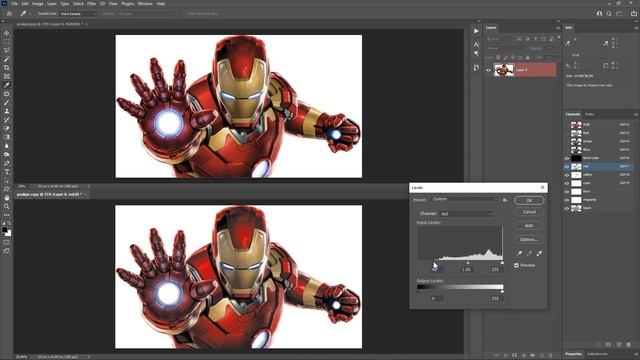
Task: Select the Gradient tool
Action: pos(7,137)
